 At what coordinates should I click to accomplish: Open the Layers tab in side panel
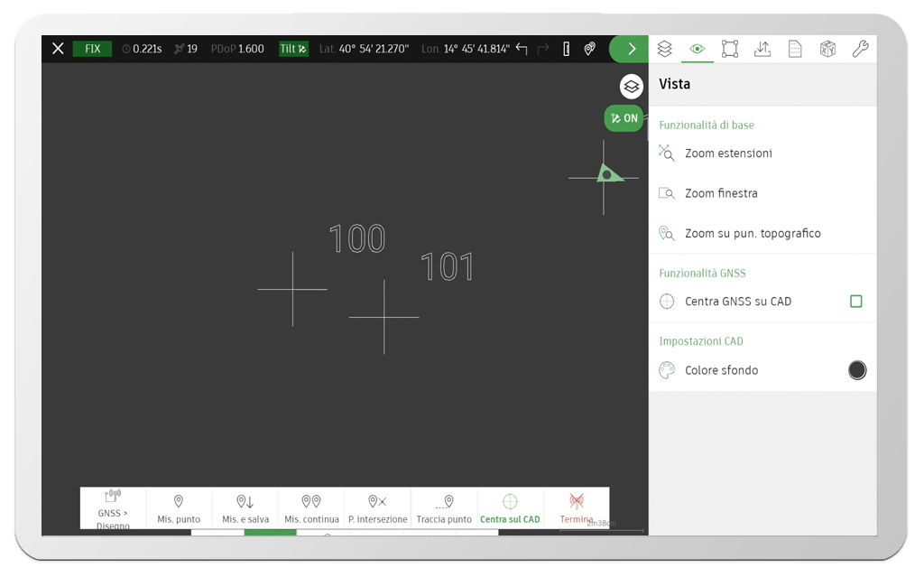tap(664, 49)
